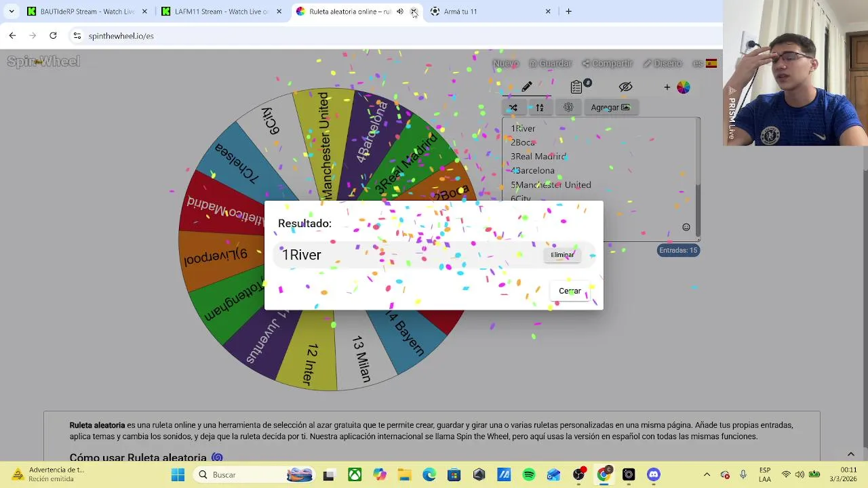Close the result dialog with Cerrar
This screenshot has height=488, width=868.
(x=570, y=291)
